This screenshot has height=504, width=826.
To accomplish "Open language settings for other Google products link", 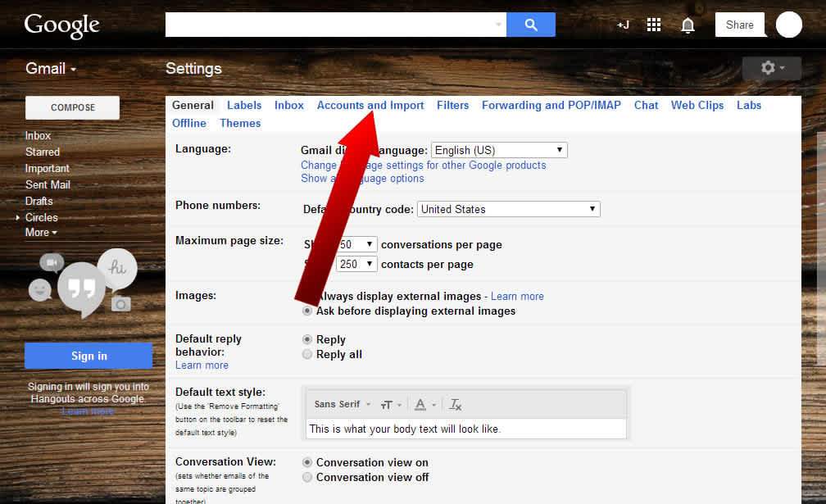I will (424, 166).
